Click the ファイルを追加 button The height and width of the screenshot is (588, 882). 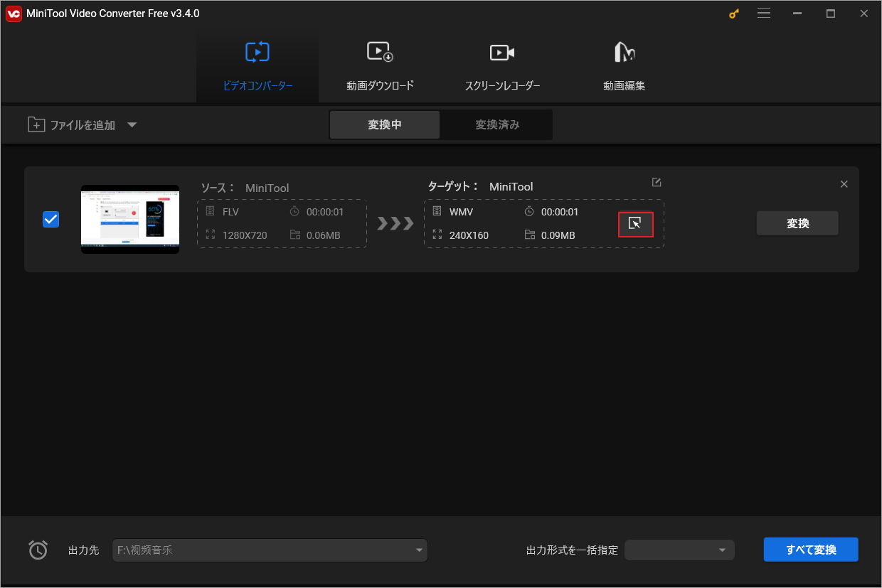[x=71, y=125]
